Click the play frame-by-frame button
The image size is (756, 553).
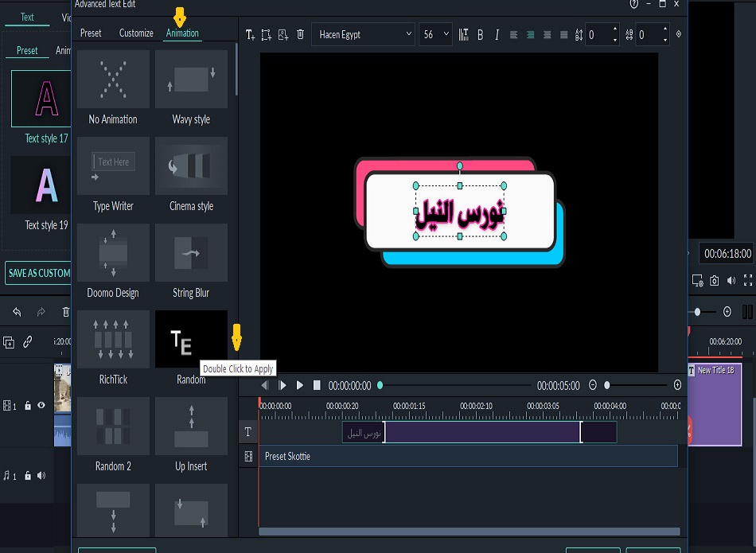coord(283,385)
